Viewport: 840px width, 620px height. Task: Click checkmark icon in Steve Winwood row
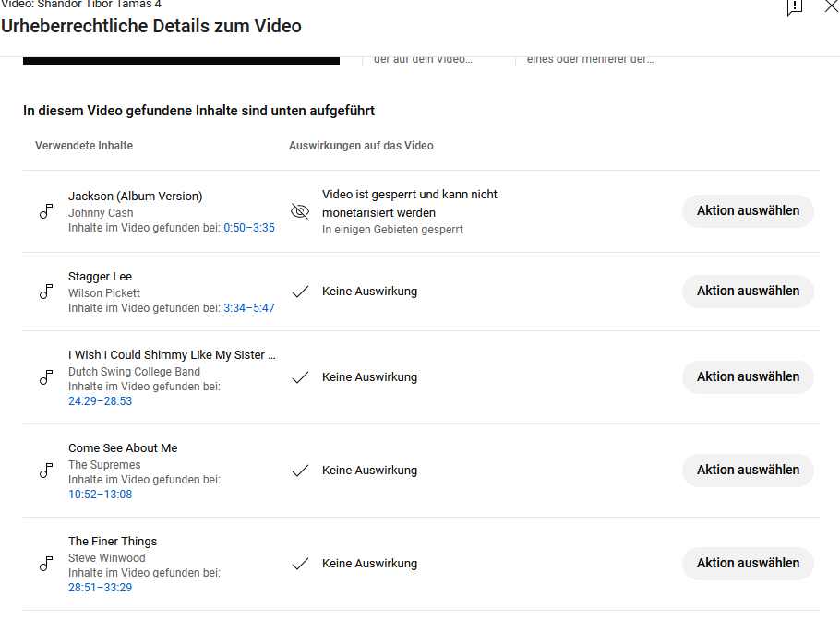tap(300, 564)
